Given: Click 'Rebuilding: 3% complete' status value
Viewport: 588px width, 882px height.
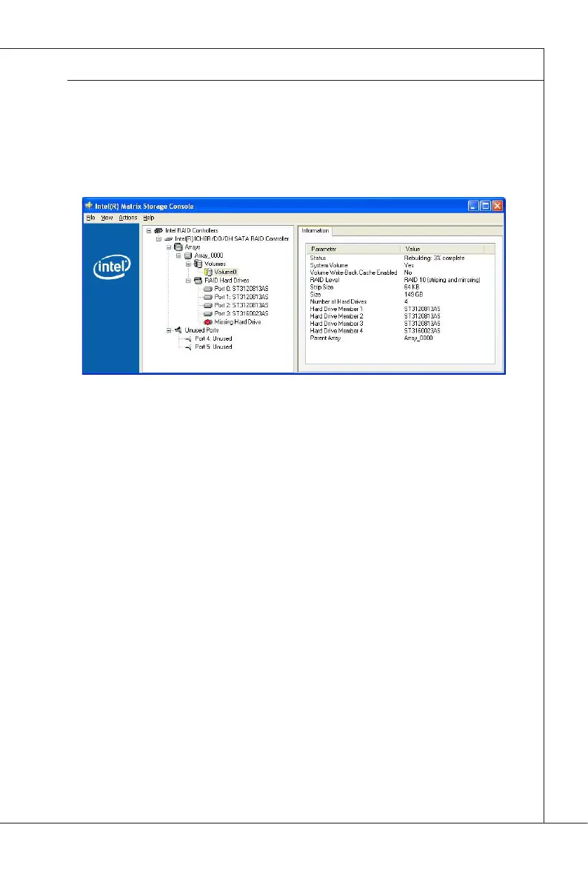Looking at the screenshot, I should pyautogui.click(x=435, y=258).
